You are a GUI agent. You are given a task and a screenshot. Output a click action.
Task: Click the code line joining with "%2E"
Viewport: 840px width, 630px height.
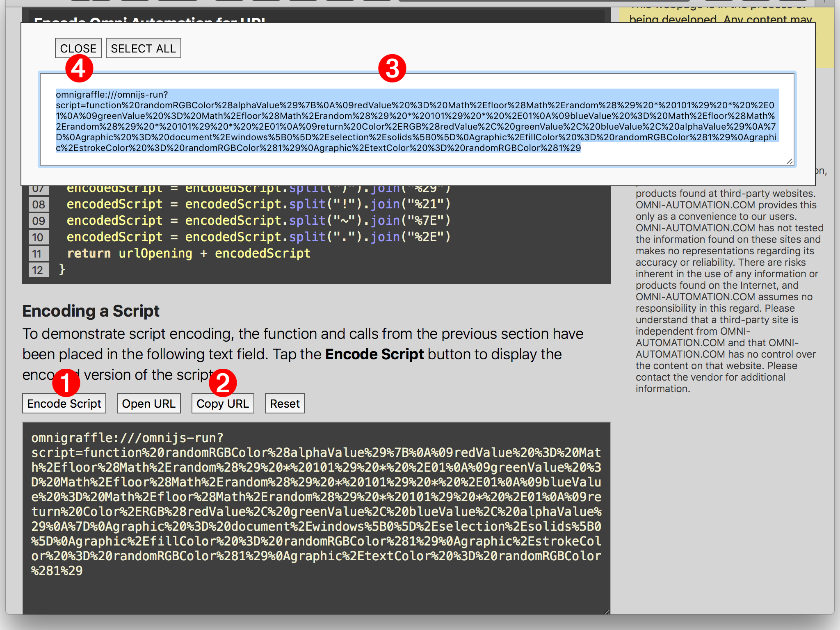click(x=258, y=237)
